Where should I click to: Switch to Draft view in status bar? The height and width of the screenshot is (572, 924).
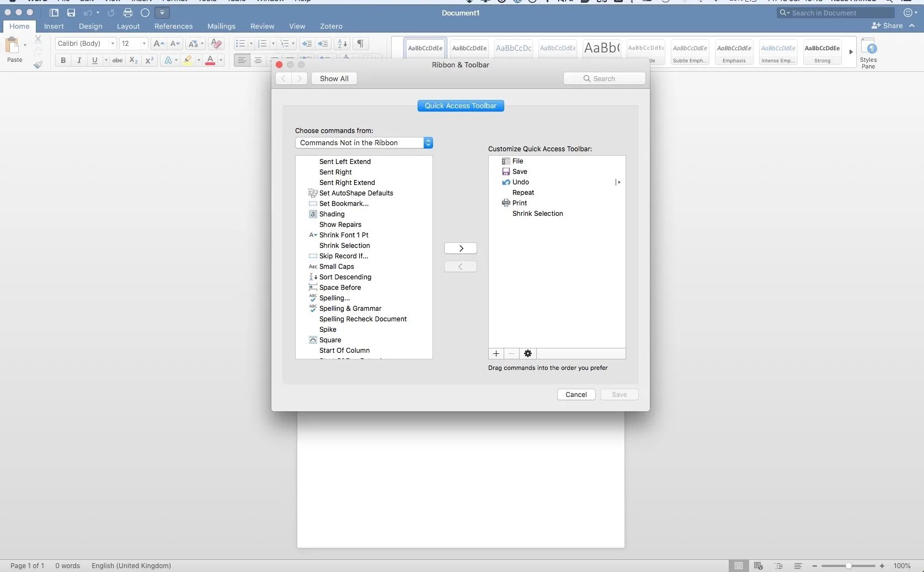(x=798, y=566)
